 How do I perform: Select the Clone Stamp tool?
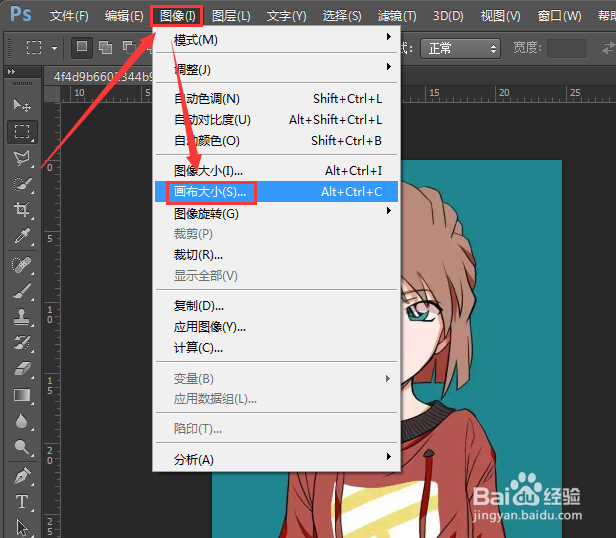tap(22, 316)
